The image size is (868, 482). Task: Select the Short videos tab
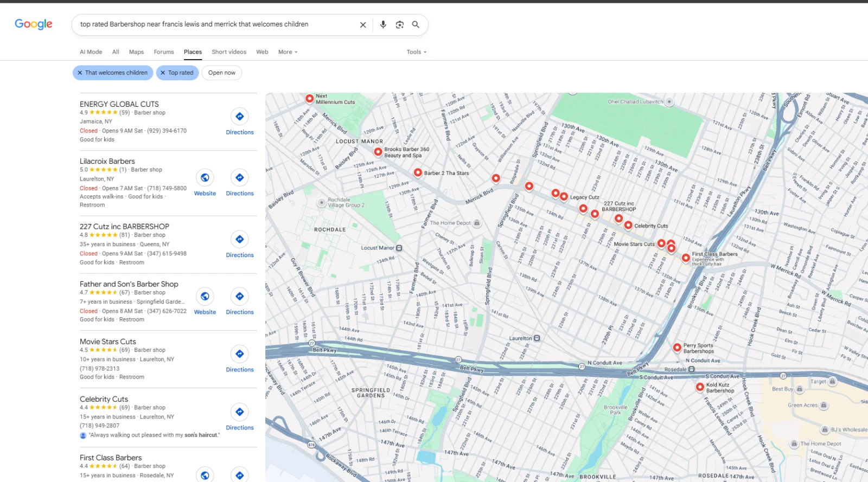[x=229, y=52]
